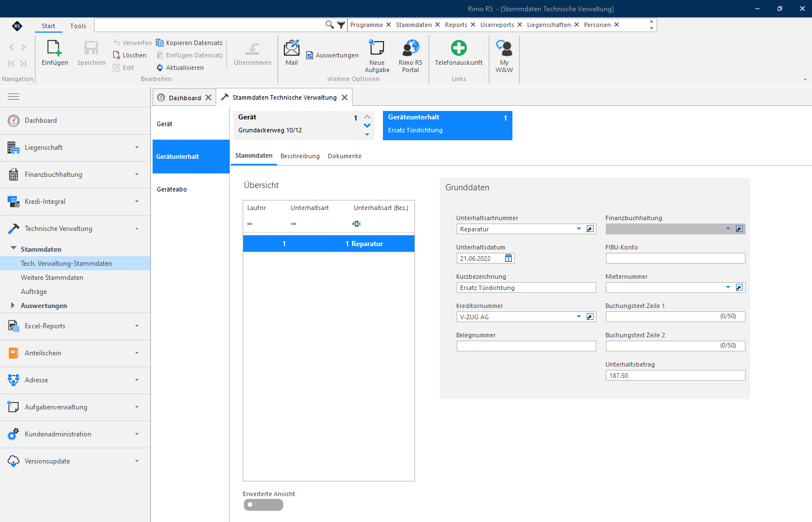Viewport: 812px width, 522px height.
Task: Open Auswertungen in ribbon
Action: coord(332,55)
